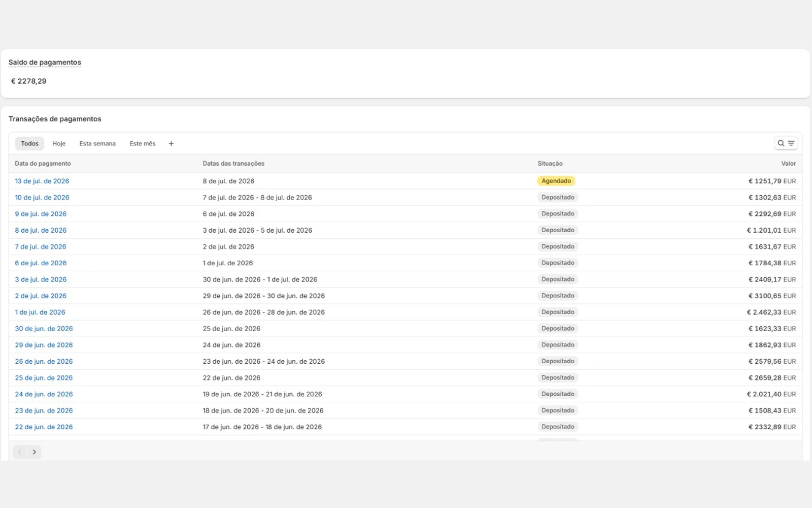The height and width of the screenshot is (508, 812).
Task: Click the Situação column header
Action: coord(550,164)
